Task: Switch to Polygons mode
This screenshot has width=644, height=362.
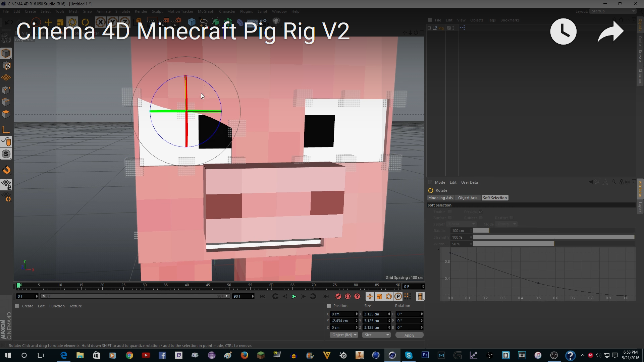Action: 6,114
